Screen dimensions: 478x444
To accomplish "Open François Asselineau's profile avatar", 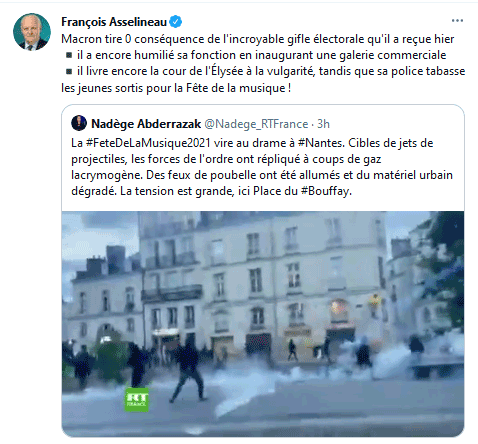I will 32,32.
